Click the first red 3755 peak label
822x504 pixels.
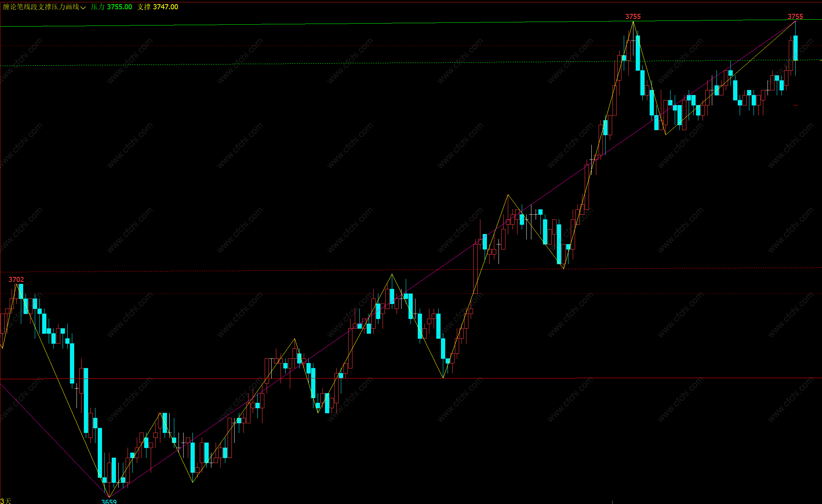[x=633, y=17]
